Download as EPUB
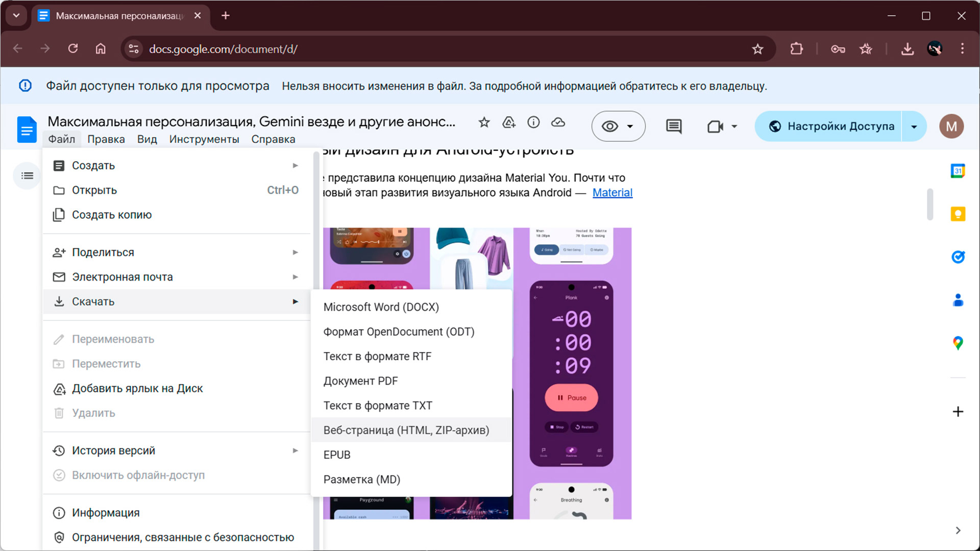Image resolution: width=980 pixels, height=551 pixels. tap(411, 455)
